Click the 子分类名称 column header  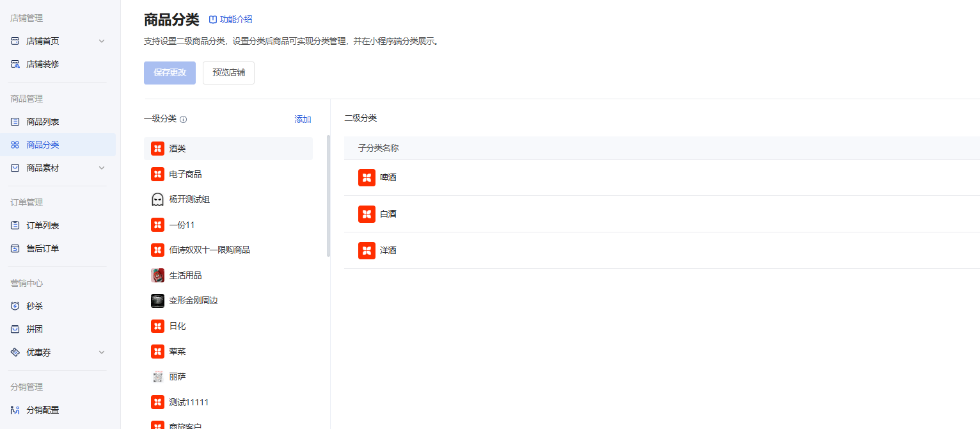tap(379, 148)
